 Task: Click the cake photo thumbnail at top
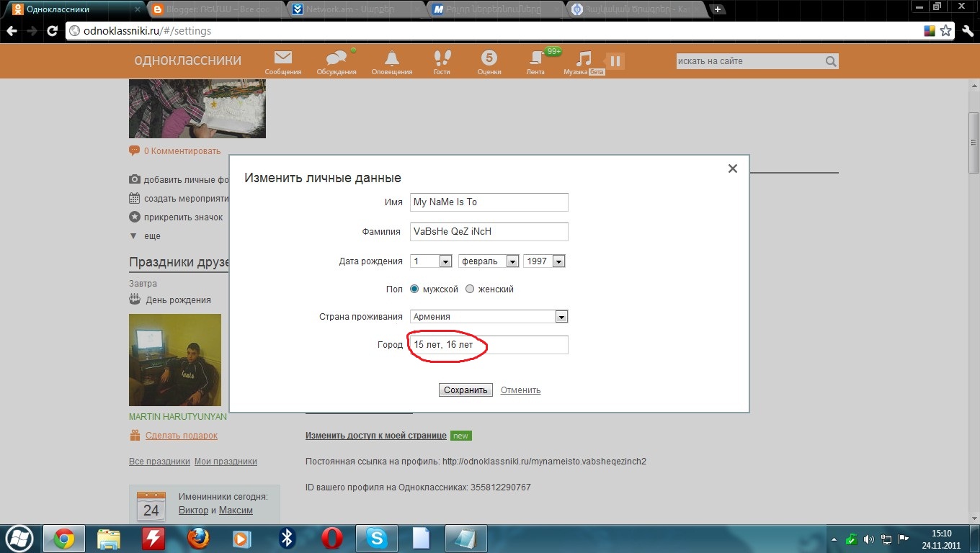point(197,109)
